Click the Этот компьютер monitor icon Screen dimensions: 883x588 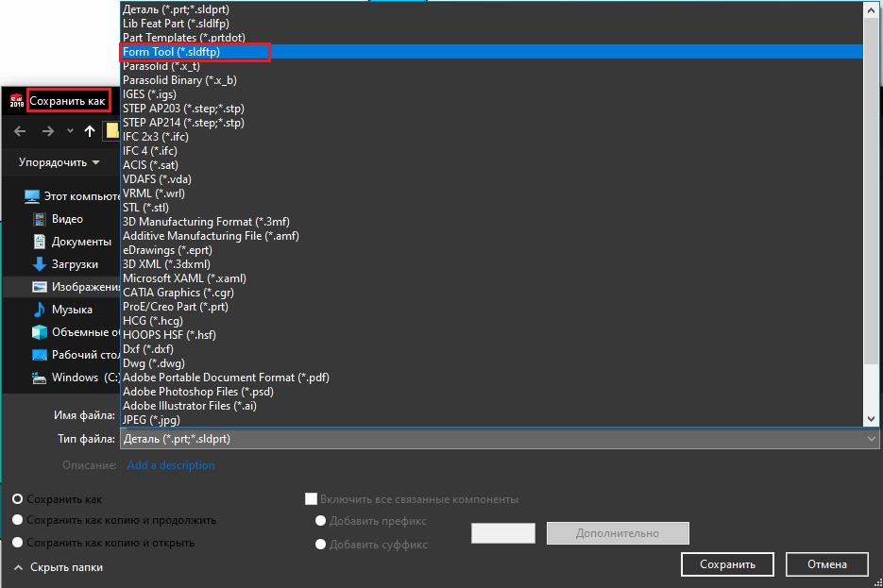coord(32,196)
